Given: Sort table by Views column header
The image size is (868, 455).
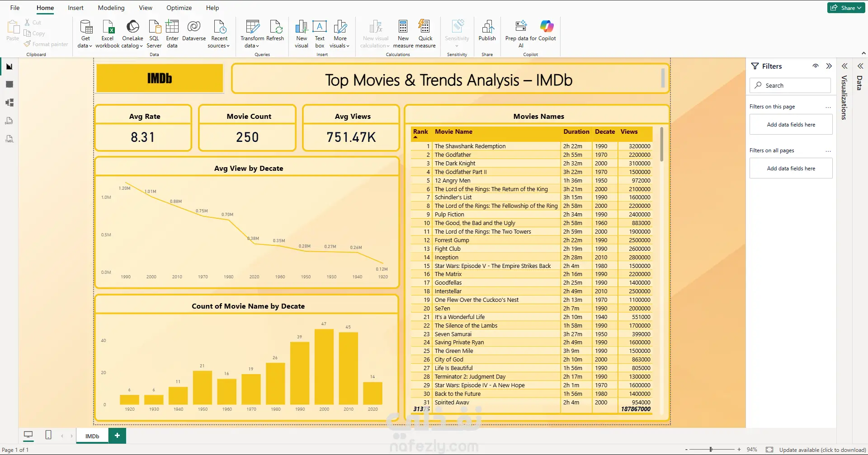Looking at the screenshot, I should click(629, 131).
